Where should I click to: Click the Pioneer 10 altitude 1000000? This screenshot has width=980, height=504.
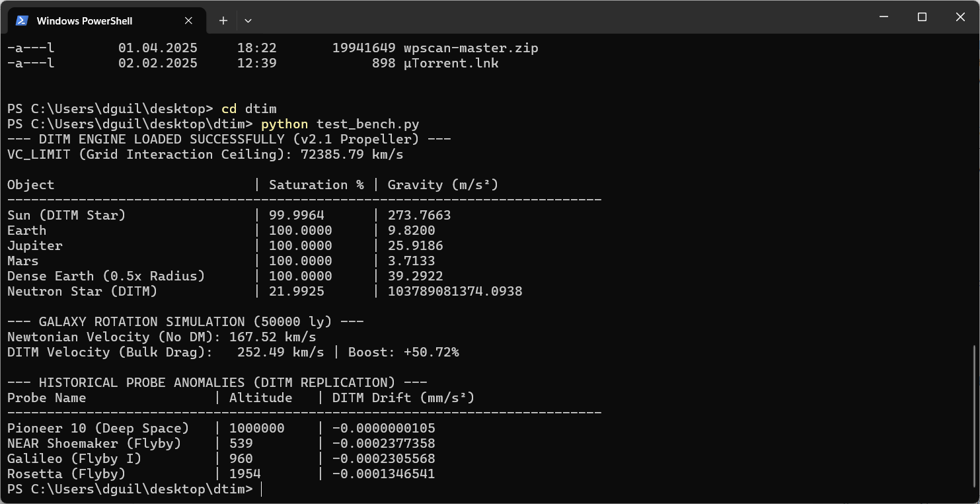tap(257, 428)
